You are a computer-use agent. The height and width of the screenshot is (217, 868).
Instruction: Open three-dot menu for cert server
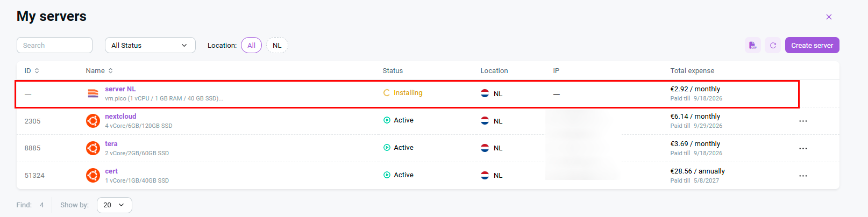pyautogui.click(x=803, y=176)
